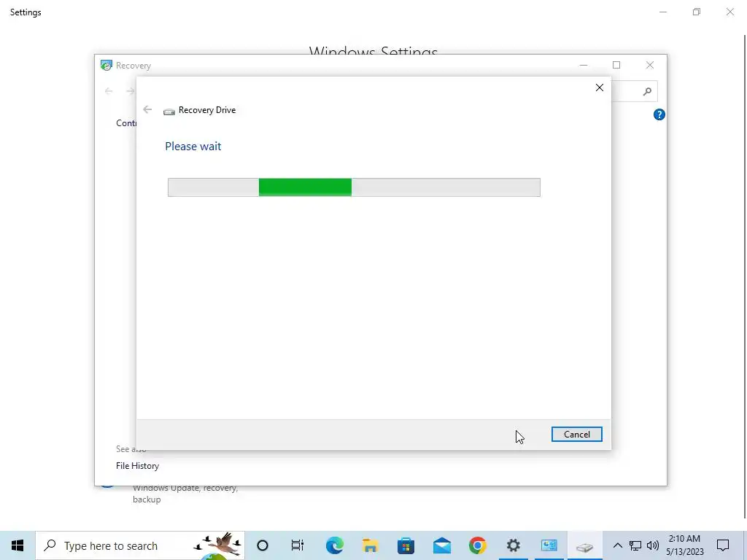The height and width of the screenshot is (560, 747).
Task: Open network status tray icon
Action: coord(635,545)
